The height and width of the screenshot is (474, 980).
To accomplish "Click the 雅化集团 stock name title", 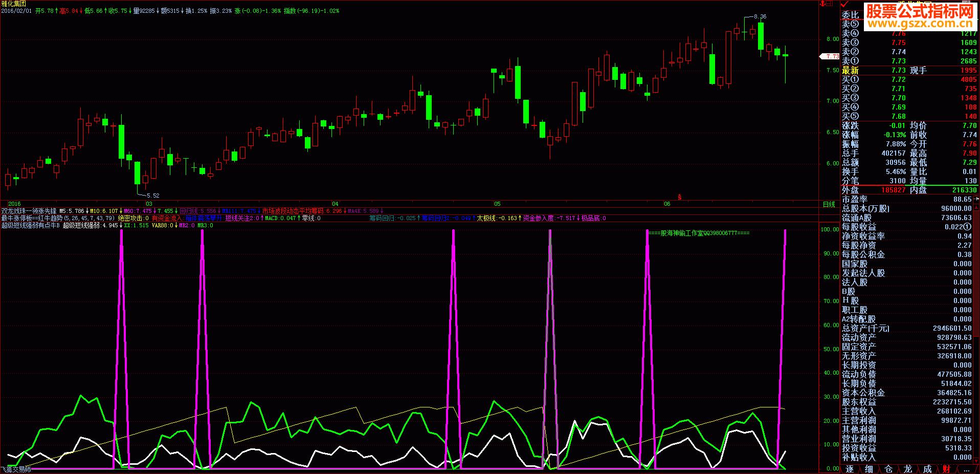I will 13,4.
